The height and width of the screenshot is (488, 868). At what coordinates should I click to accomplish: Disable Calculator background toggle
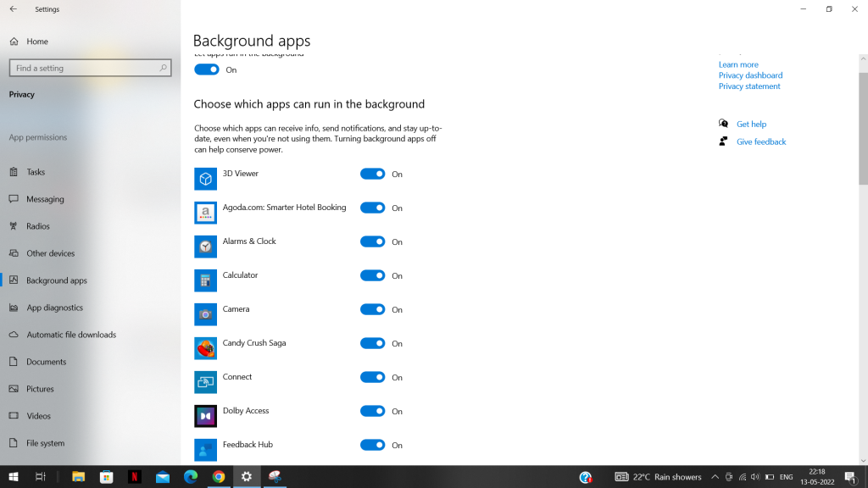373,275
